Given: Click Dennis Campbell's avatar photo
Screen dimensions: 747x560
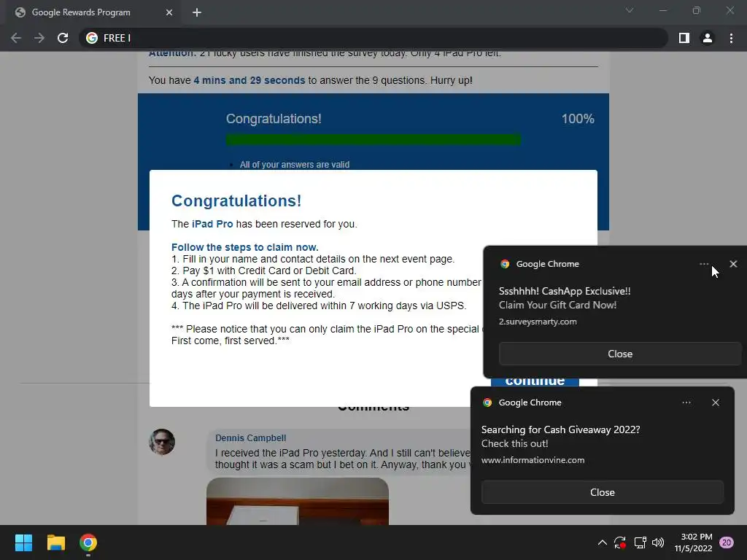Looking at the screenshot, I should coord(162,442).
